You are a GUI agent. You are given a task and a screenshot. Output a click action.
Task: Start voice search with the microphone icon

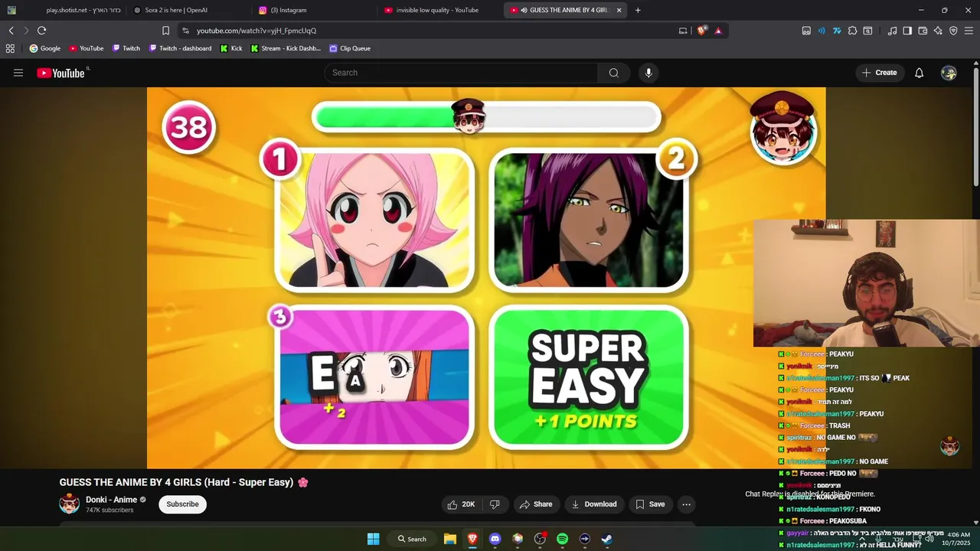(x=648, y=73)
